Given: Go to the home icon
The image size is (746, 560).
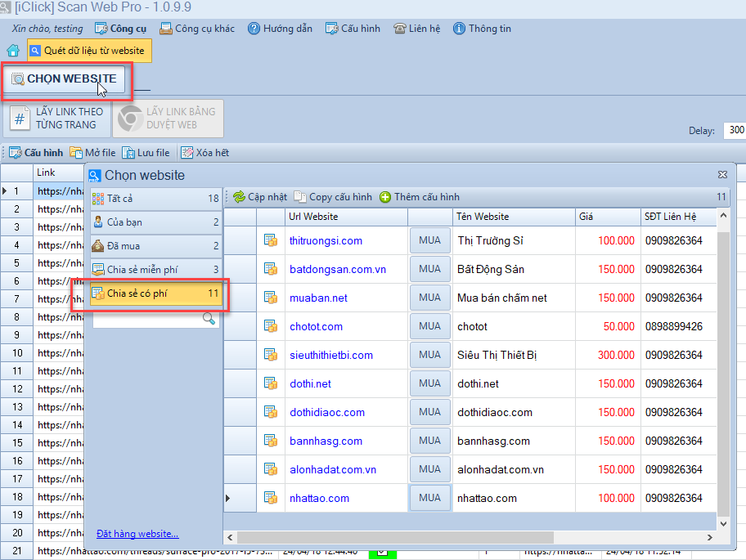Looking at the screenshot, I should [x=13, y=51].
